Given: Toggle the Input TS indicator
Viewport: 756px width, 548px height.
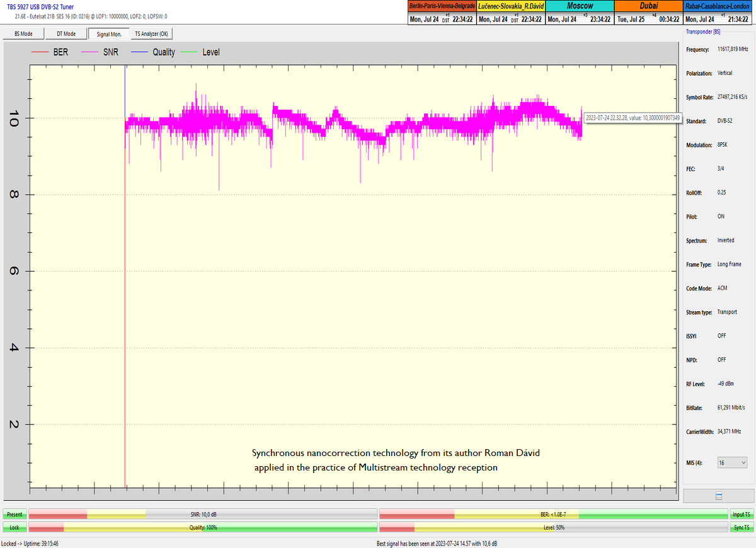Looking at the screenshot, I should (x=742, y=515).
